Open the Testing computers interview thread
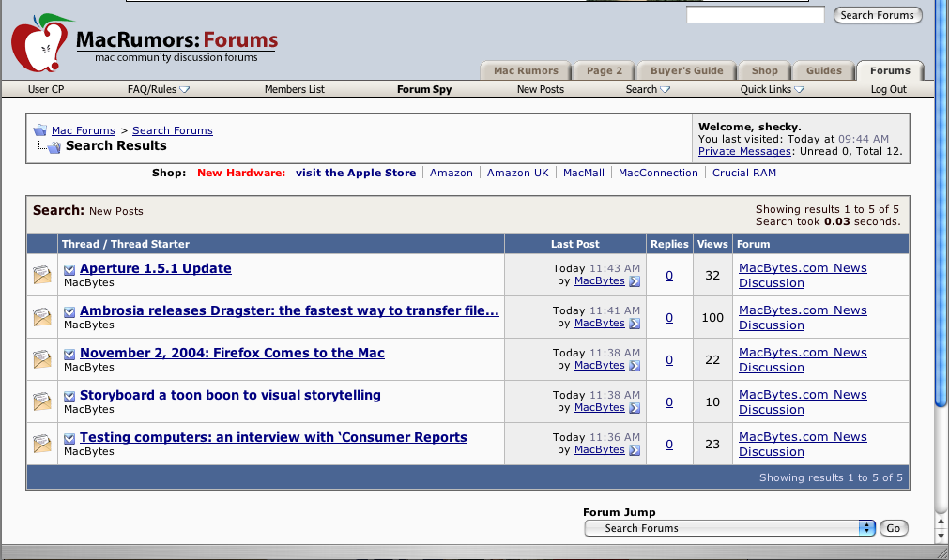The width and height of the screenshot is (949, 560). 273,438
